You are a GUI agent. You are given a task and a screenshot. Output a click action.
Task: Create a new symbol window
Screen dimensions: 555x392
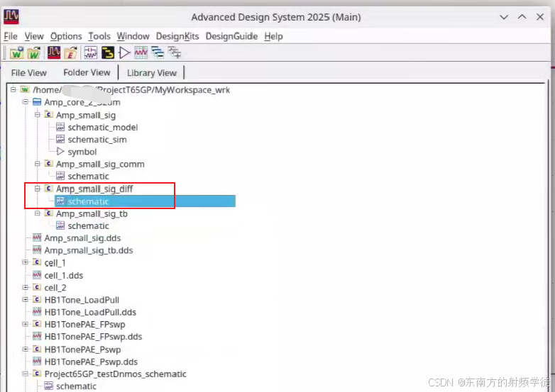(124, 52)
